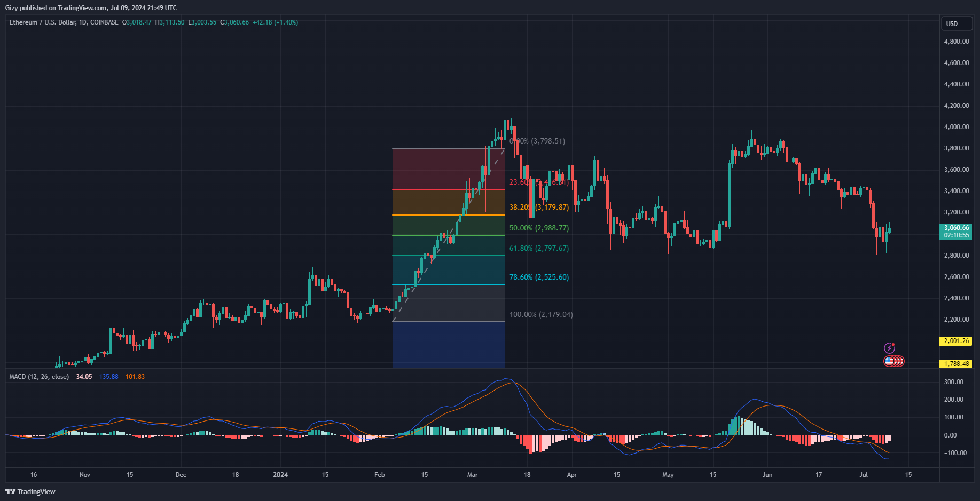Click the MACD histogram value -34.05
Screen dimensions: 980x501
pyautogui.click(x=83, y=377)
